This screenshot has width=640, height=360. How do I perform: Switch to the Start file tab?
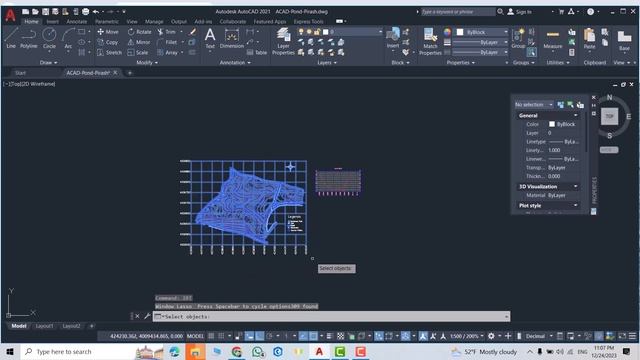click(x=20, y=73)
